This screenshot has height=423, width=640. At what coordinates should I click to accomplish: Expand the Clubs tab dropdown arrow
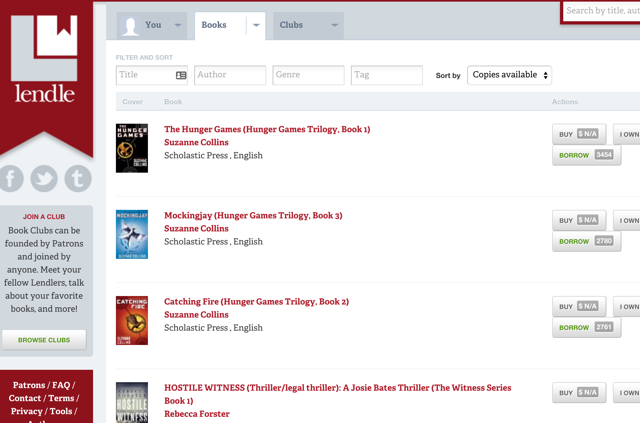(x=334, y=25)
